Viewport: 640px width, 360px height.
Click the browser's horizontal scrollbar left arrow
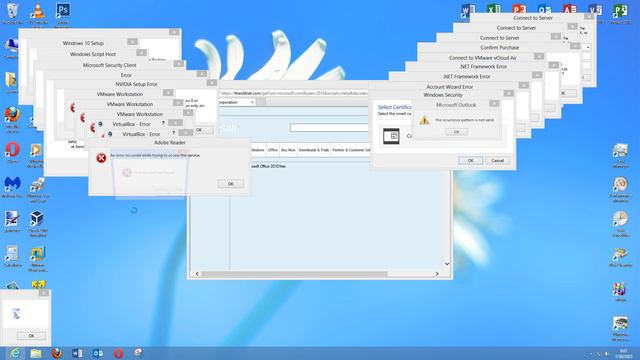tap(197, 274)
